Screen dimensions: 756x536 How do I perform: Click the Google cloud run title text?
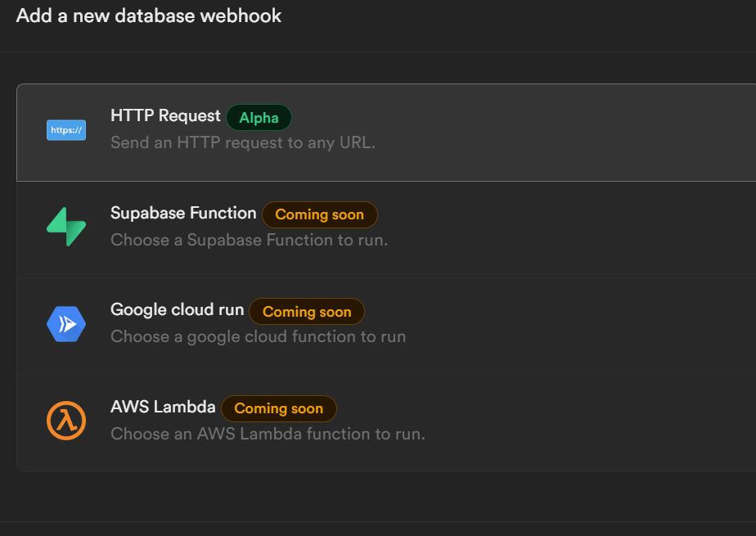(177, 310)
